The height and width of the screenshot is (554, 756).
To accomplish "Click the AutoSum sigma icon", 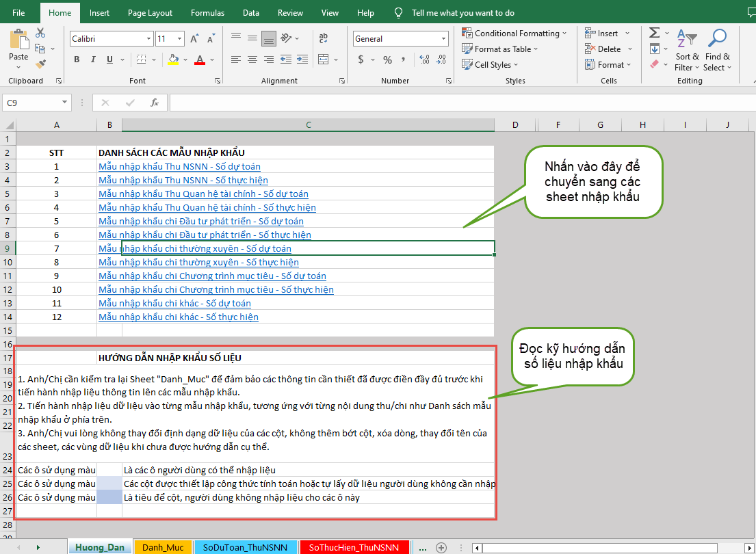I will point(654,33).
